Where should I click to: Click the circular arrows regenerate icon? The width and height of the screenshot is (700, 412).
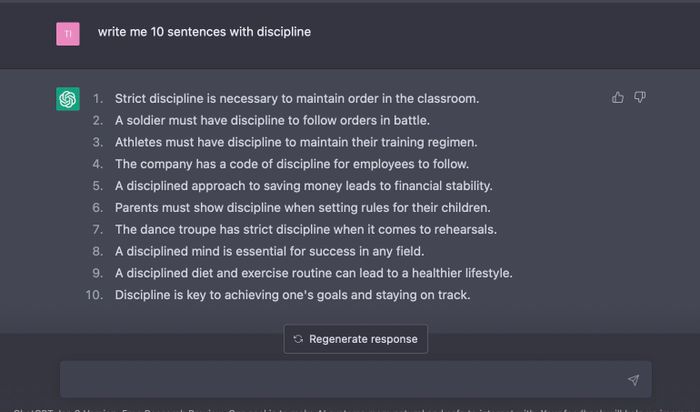click(x=298, y=339)
